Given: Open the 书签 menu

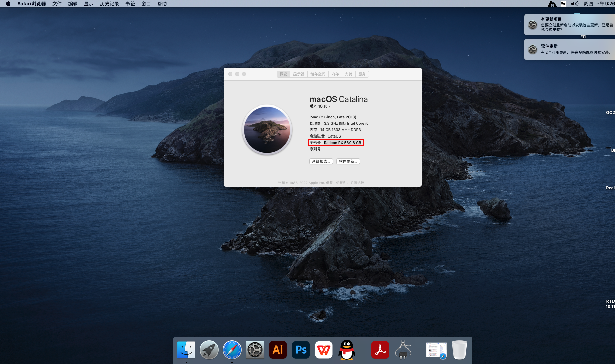Looking at the screenshot, I should click(130, 4).
